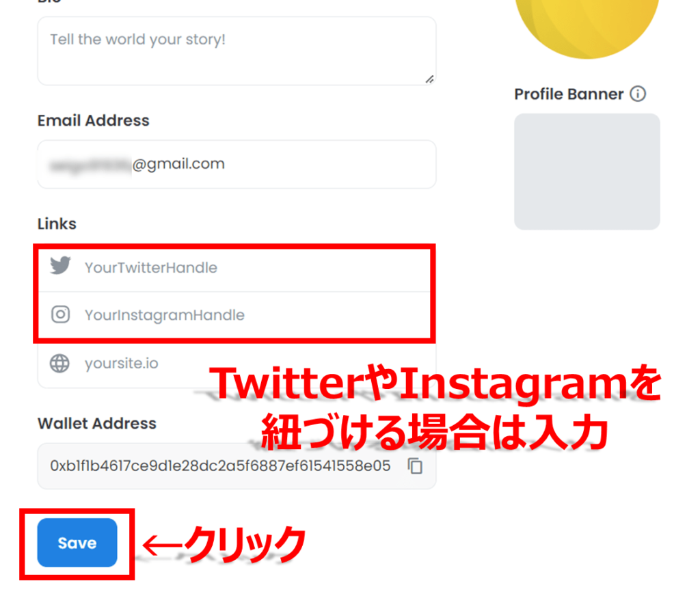Click the Profile Banner label

[569, 94]
